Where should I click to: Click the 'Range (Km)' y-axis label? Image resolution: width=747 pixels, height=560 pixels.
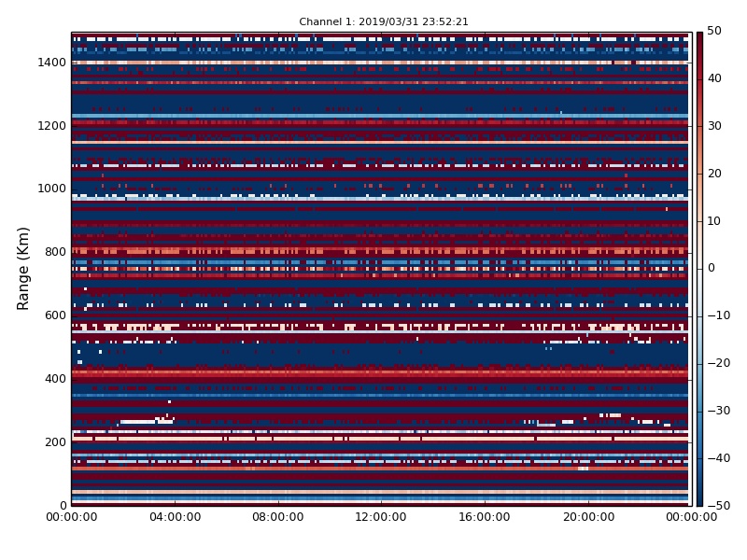point(22,269)
